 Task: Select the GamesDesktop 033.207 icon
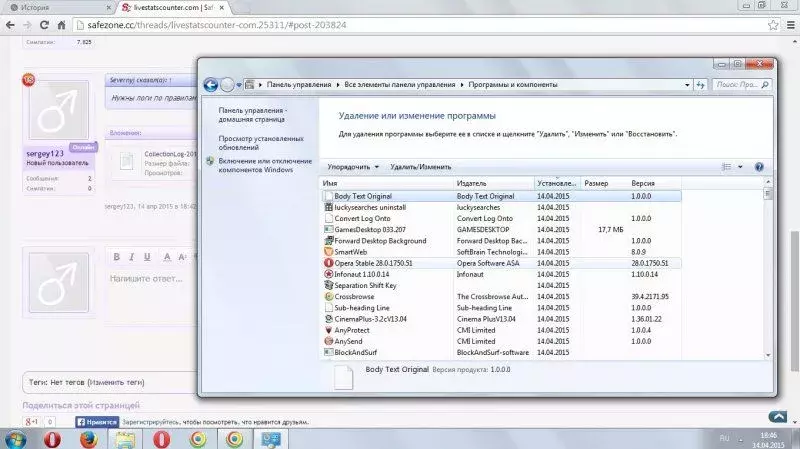tap(329, 230)
